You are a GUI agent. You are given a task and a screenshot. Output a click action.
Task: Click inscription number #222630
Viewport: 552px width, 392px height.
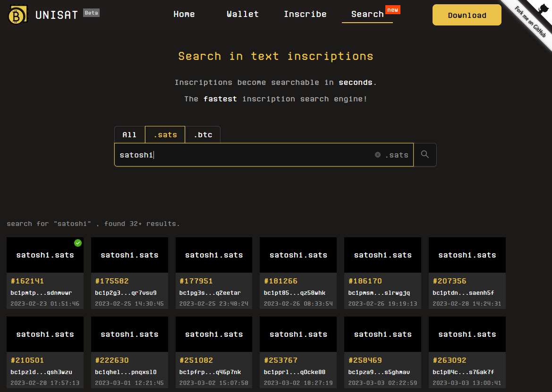(111, 360)
